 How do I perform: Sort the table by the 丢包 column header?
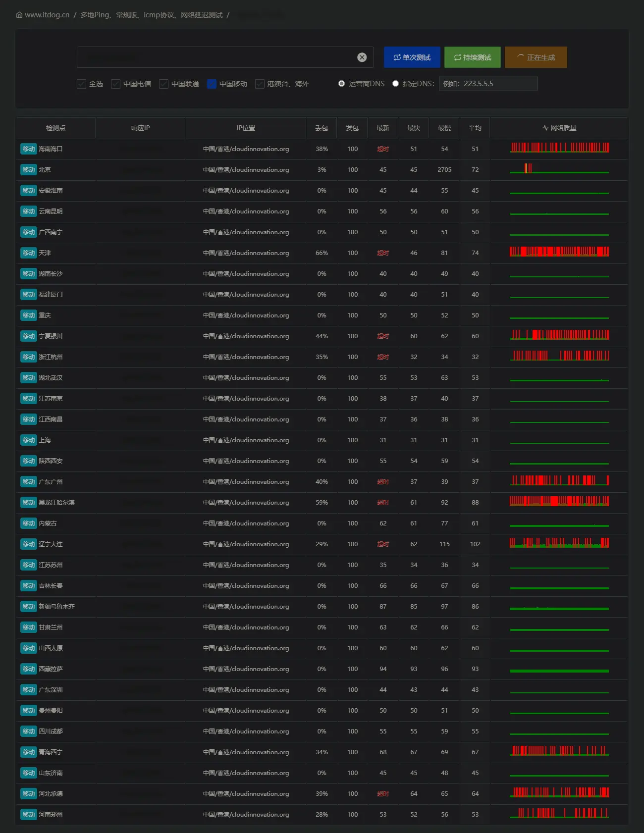322,128
